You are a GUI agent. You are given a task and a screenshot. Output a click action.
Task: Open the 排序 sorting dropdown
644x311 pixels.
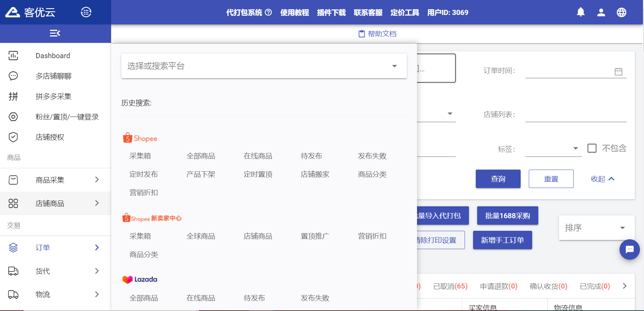pyautogui.click(x=596, y=228)
